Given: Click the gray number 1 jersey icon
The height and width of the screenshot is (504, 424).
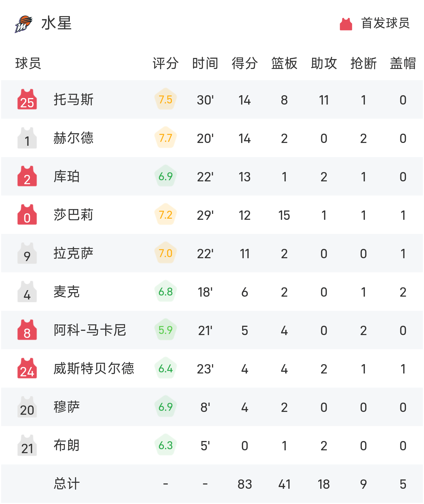Looking at the screenshot, I should 27,138.
